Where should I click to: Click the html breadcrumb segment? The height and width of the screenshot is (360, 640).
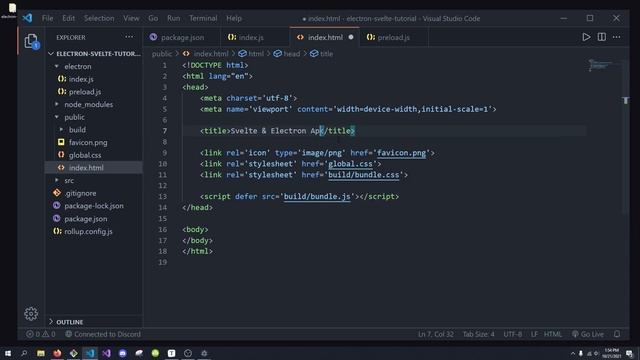251,53
